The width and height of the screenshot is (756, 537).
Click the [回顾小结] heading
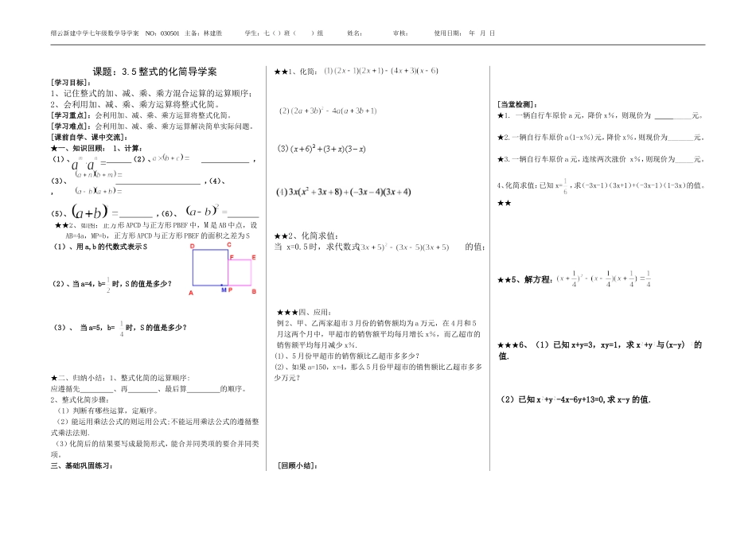[x=298, y=465]
